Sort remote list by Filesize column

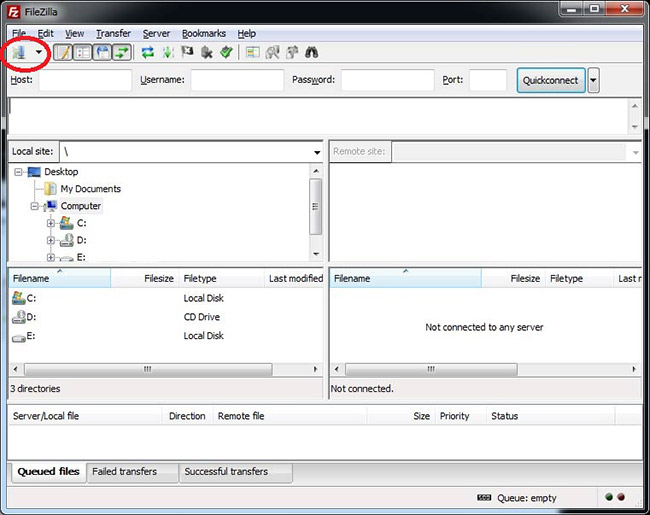click(x=513, y=278)
